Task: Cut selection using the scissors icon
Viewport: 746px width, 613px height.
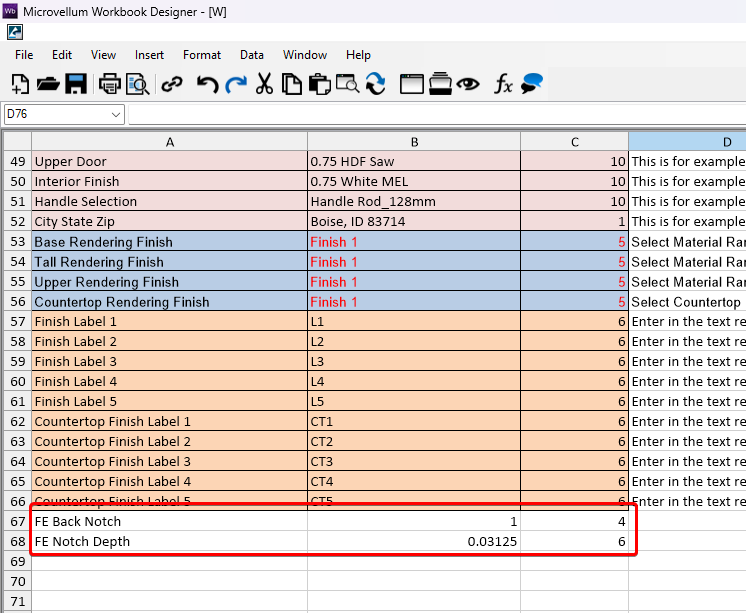Action: (265, 85)
